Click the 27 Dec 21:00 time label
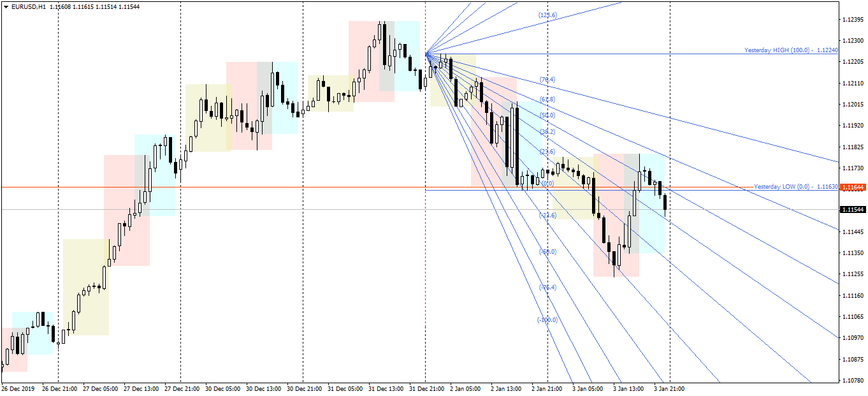Image resolution: width=868 pixels, height=396 pixels. pos(182,388)
